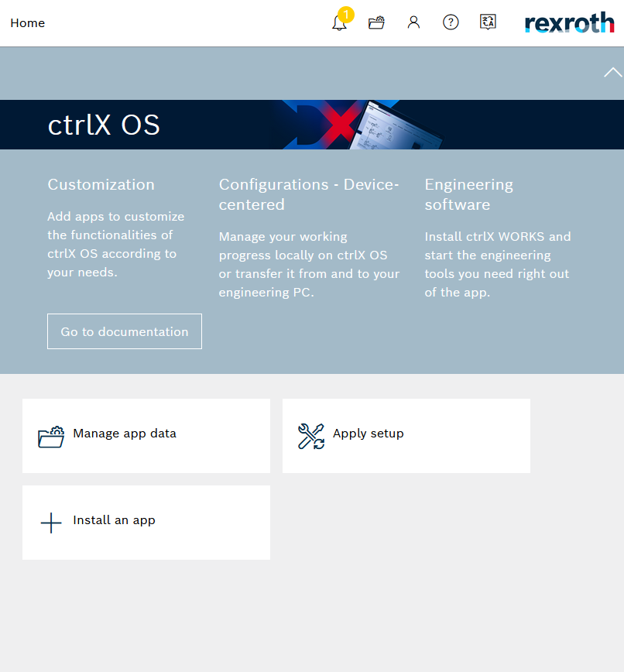Click the Configurations - Device-centered heading
Screen dimensions: 624x672
[309, 194]
